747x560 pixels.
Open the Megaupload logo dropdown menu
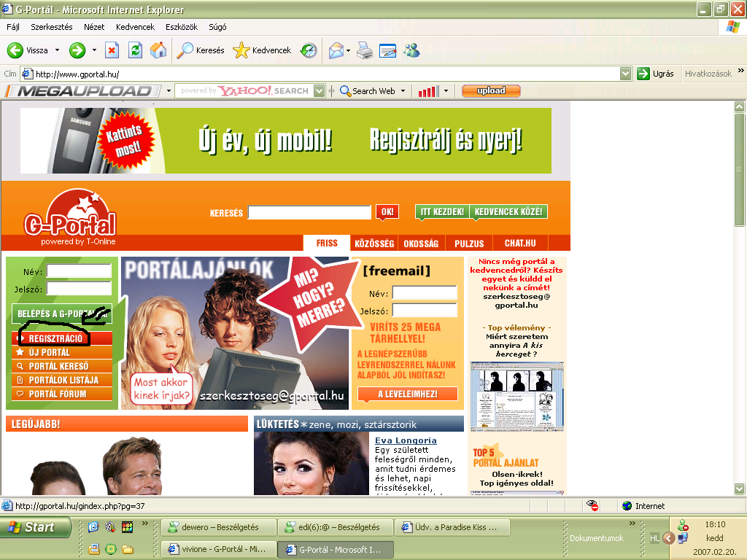[x=169, y=90]
